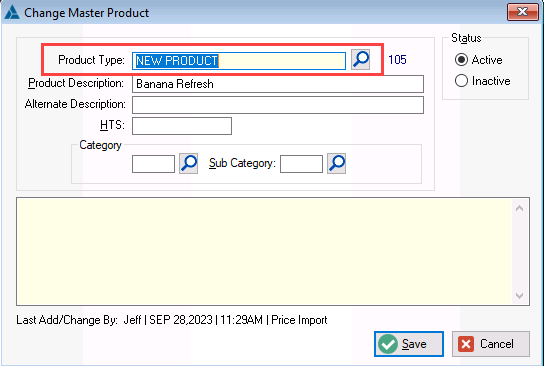This screenshot has width=544, height=366.
Task: Click the notes scrollbar up arrow
Action: pyautogui.click(x=519, y=208)
